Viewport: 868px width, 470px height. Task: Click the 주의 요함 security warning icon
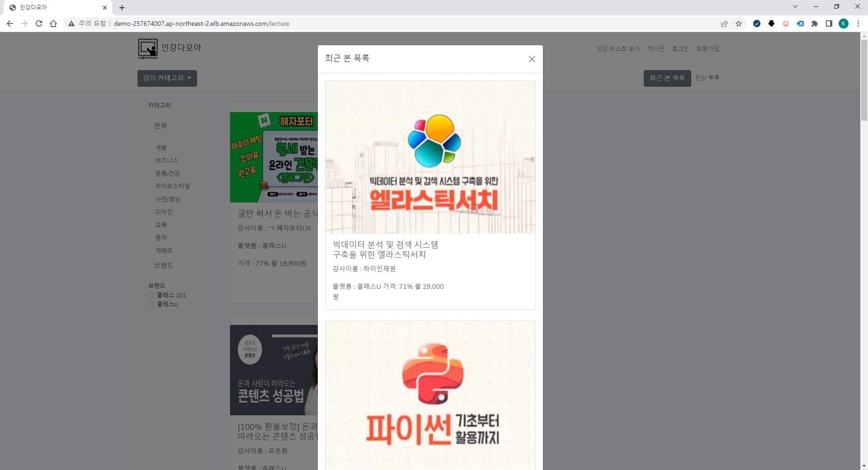click(71, 23)
